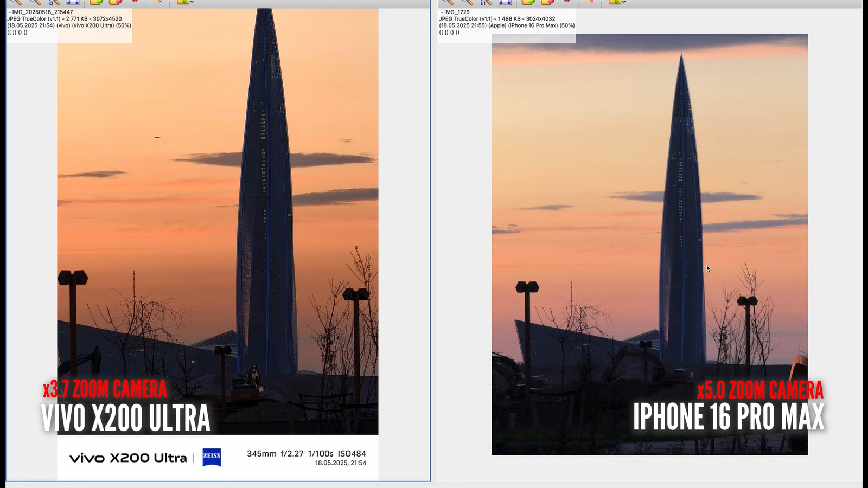Click the leftmost magnifier icon in left pane
868x488 pixels.
pos(15,2)
